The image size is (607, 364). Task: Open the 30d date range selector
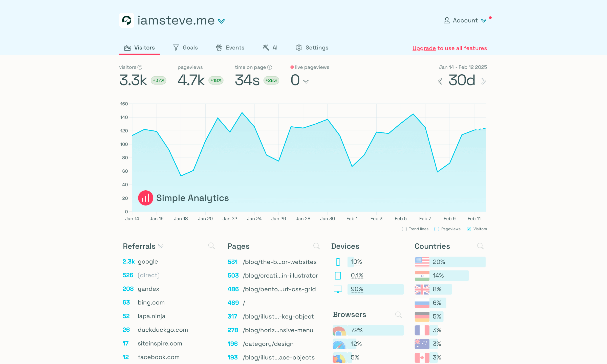[462, 80]
